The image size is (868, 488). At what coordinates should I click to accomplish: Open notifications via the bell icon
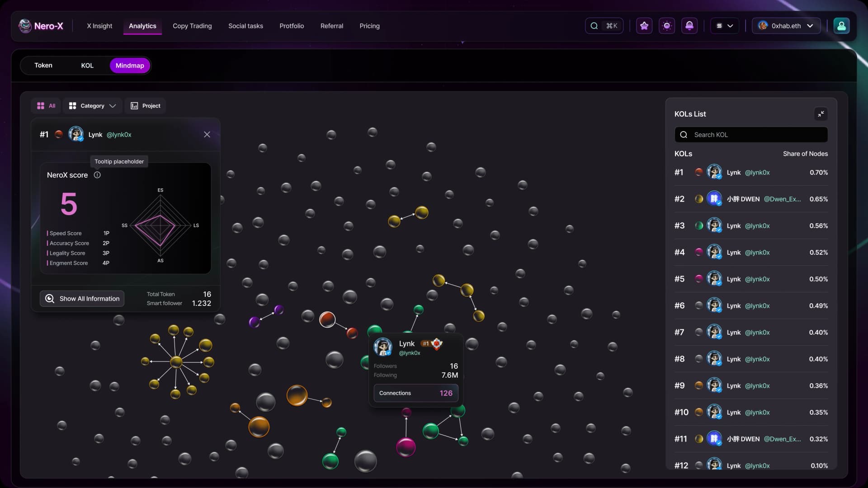point(689,26)
